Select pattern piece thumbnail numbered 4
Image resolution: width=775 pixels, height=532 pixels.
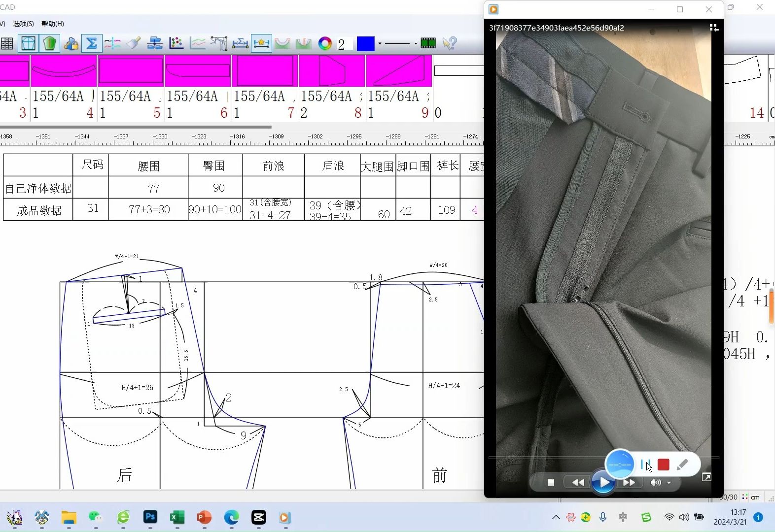pyautogui.click(x=64, y=88)
